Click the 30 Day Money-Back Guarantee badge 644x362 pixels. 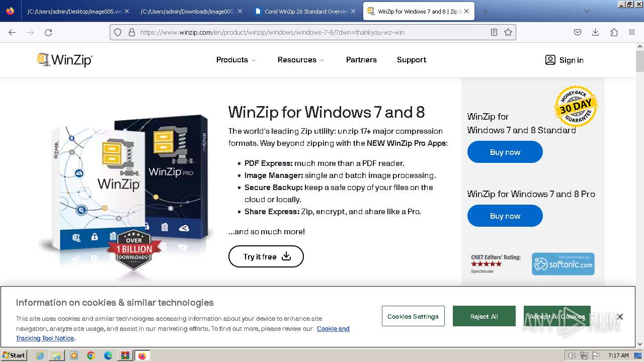click(576, 106)
